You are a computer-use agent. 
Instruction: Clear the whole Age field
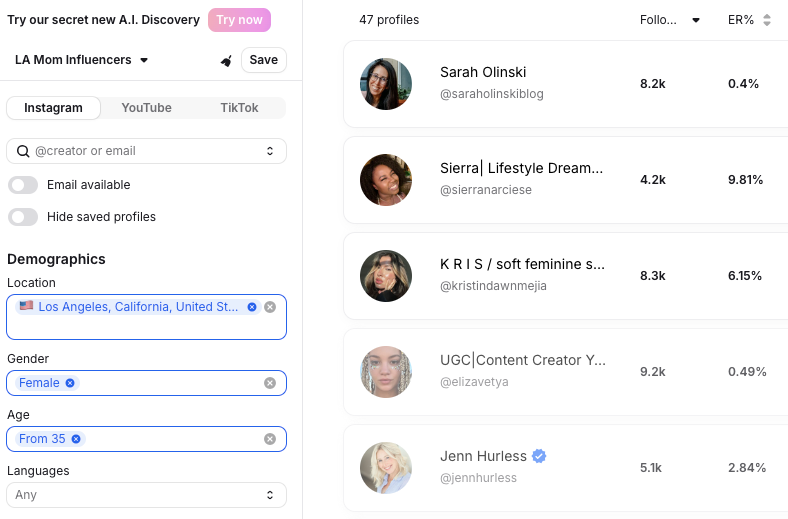(x=270, y=439)
